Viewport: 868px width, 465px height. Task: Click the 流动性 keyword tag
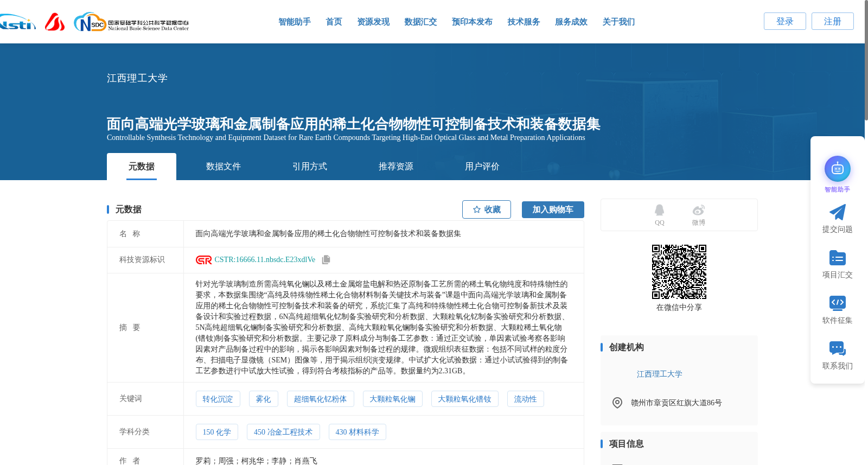[525, 399]
